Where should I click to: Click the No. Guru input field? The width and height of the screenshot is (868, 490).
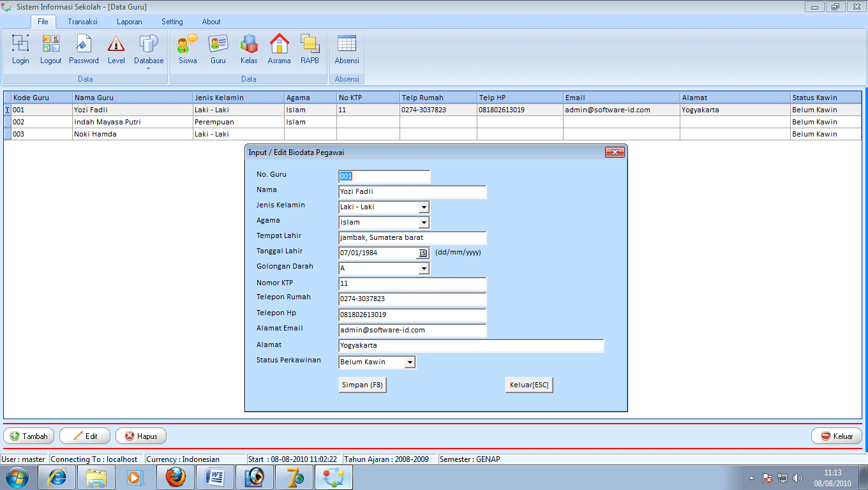(384, 177)
